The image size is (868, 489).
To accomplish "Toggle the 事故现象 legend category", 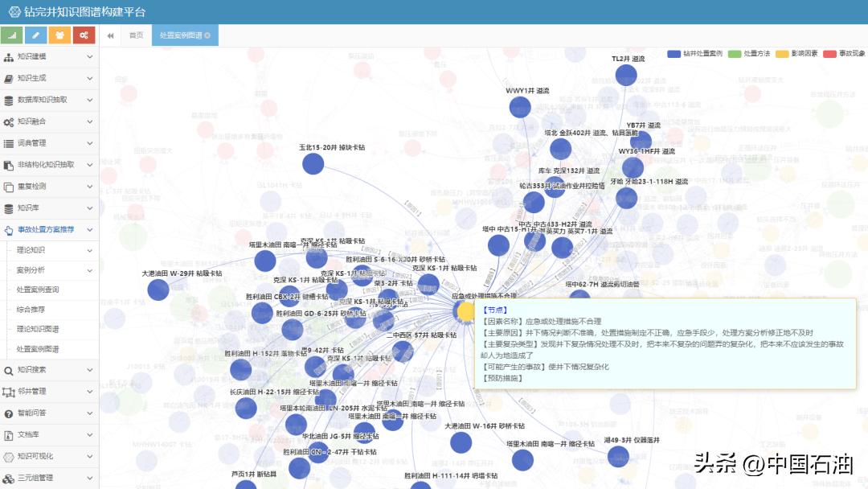I will [844, 54].
